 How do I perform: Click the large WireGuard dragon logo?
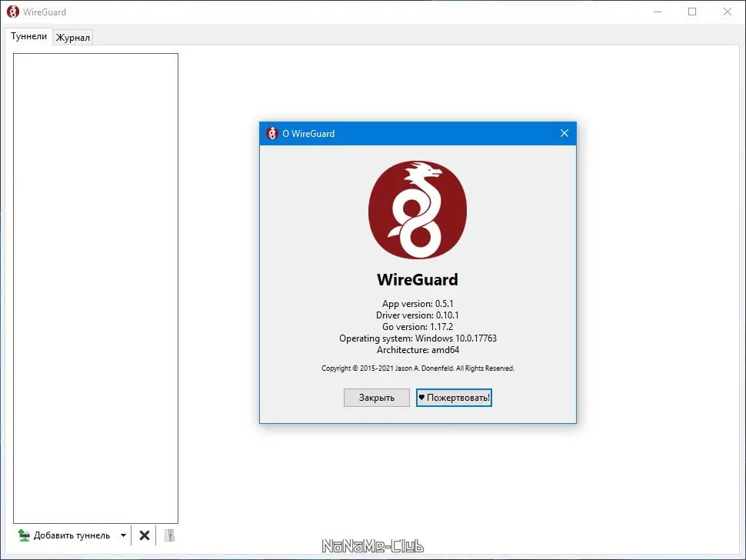point(418,210)
